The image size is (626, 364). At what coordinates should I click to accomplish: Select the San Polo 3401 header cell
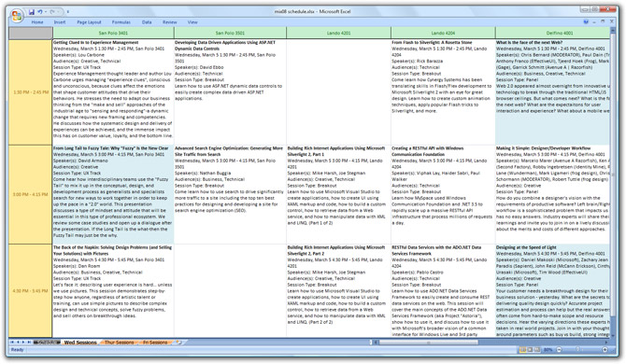113,33
